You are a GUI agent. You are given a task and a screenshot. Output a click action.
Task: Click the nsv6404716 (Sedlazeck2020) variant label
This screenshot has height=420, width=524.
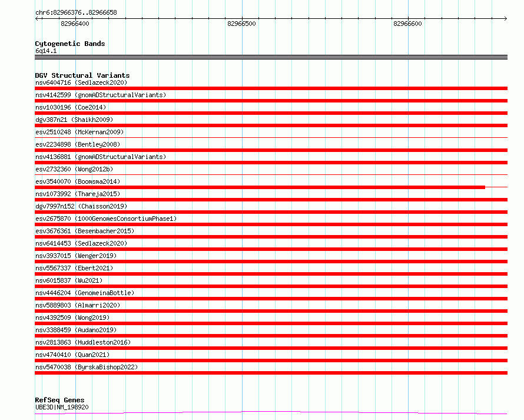pos(81,82)
